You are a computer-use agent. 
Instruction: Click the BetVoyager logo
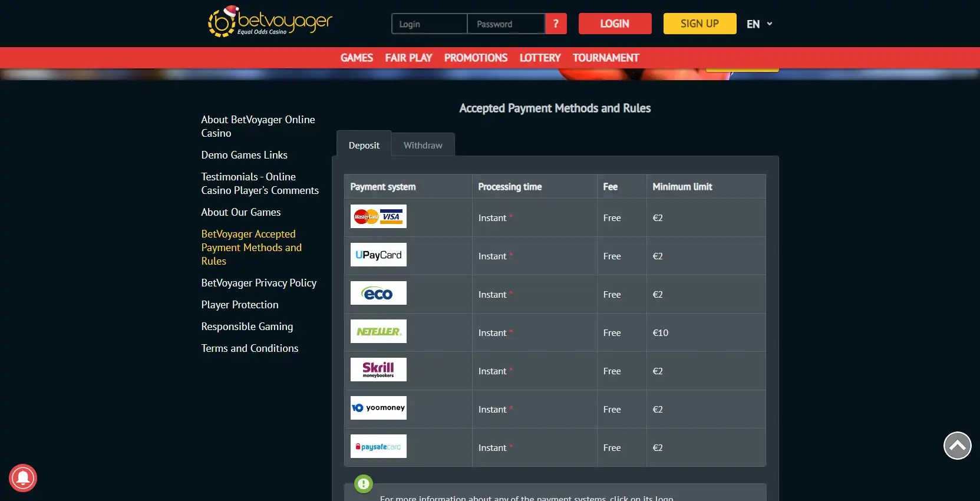tap(270, 22)
